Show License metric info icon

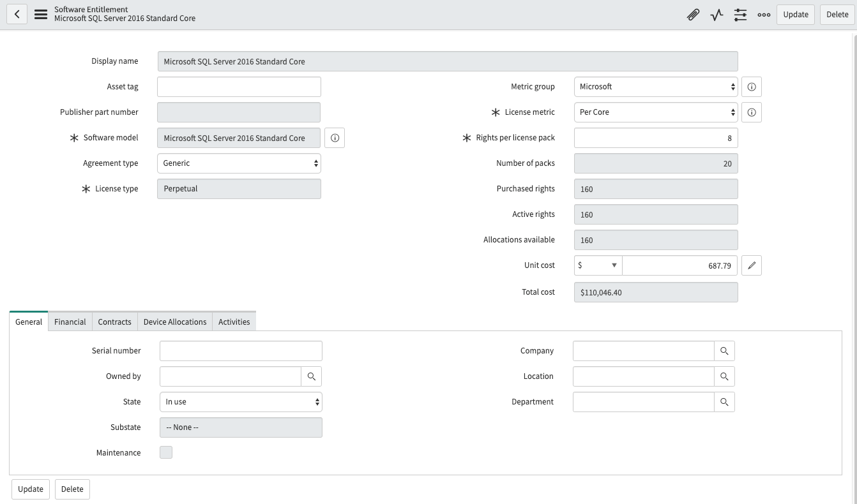(x=752, y=112)
